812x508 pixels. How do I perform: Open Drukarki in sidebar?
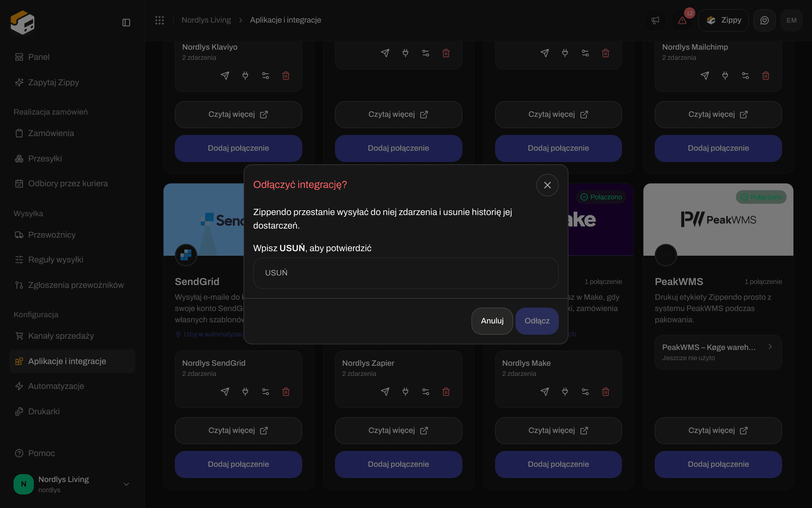pos(72,411)
